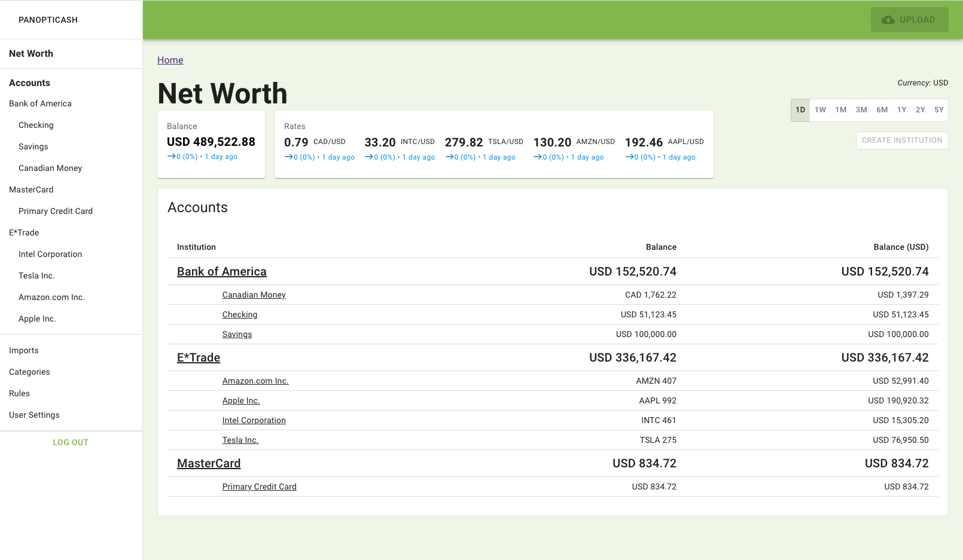Viewport: 963px width, 560px height.
Task: Open Primary Credit Card link in table
Action: pos(260,486)
